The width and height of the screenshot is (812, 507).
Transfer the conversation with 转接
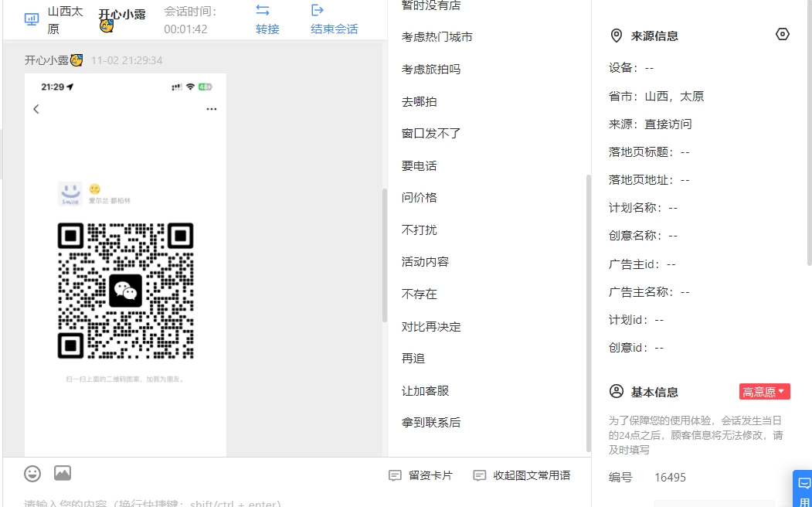click(267, 19)
